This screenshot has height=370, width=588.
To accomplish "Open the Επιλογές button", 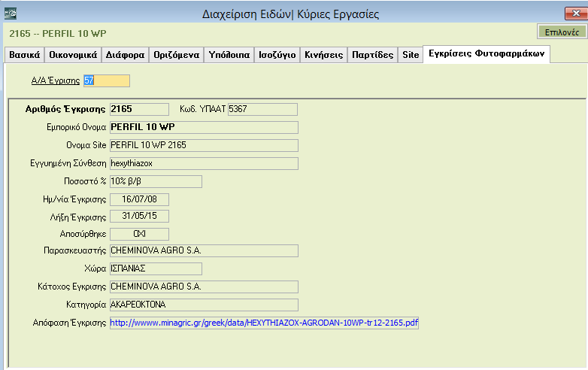I will [562, 32].
